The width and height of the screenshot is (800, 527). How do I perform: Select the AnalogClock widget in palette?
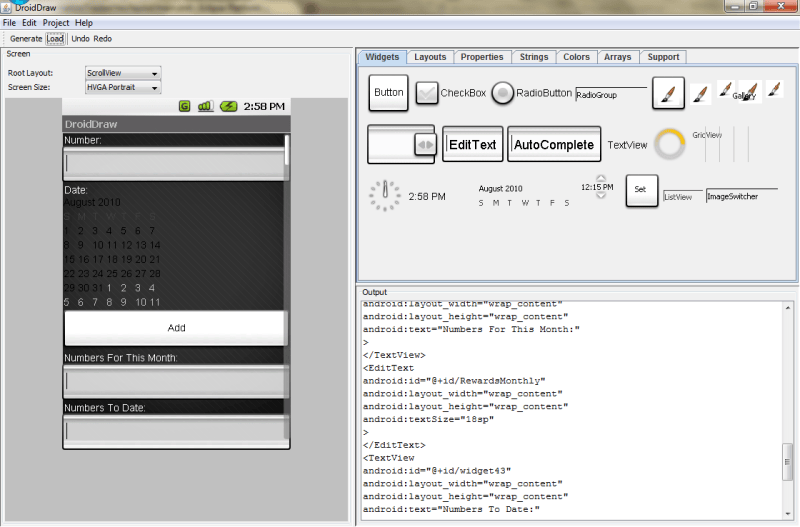[385, 195]
